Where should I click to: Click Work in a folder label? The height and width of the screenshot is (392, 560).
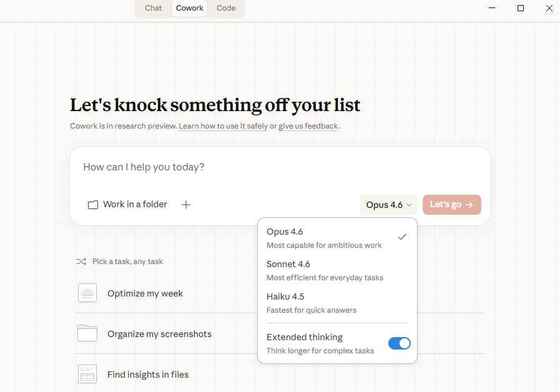pos(135,204)
